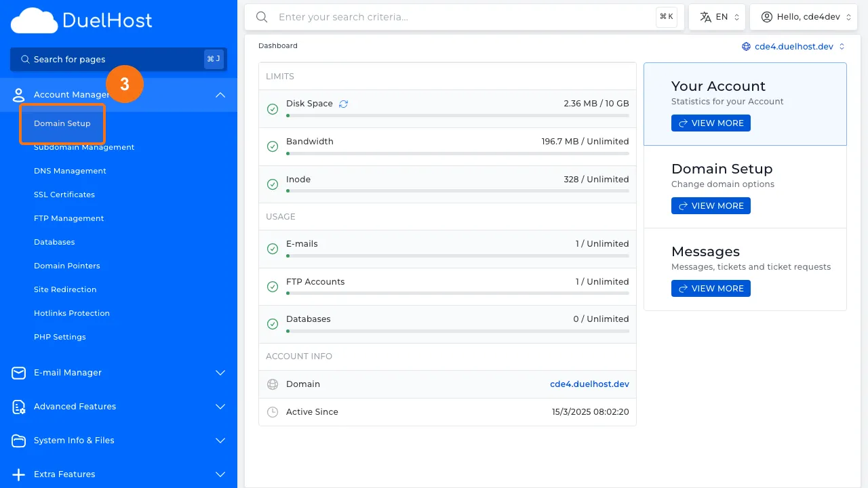
Task: Click the Disk Space refresh icon
Action: pos(343,104)
